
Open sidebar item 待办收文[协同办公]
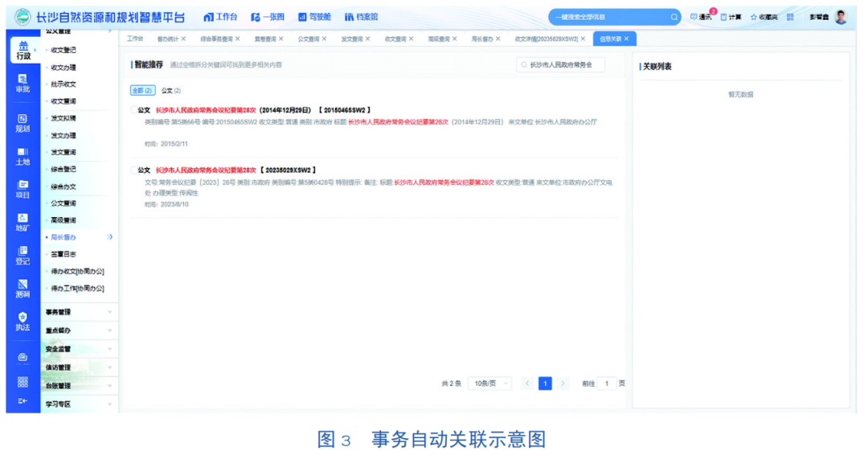click(x=77, y=271)
